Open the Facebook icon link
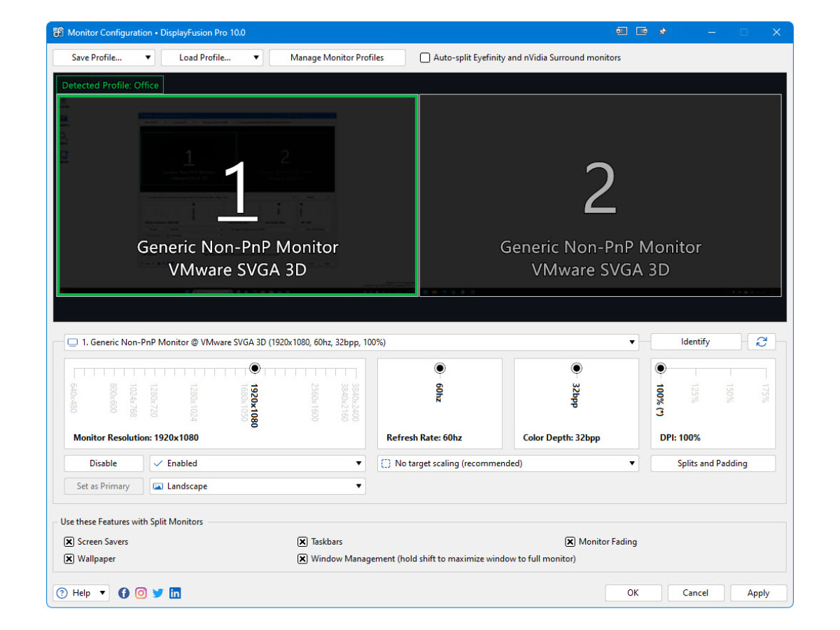The width and height of the screenshot is (840, 630). pos(124,593)
